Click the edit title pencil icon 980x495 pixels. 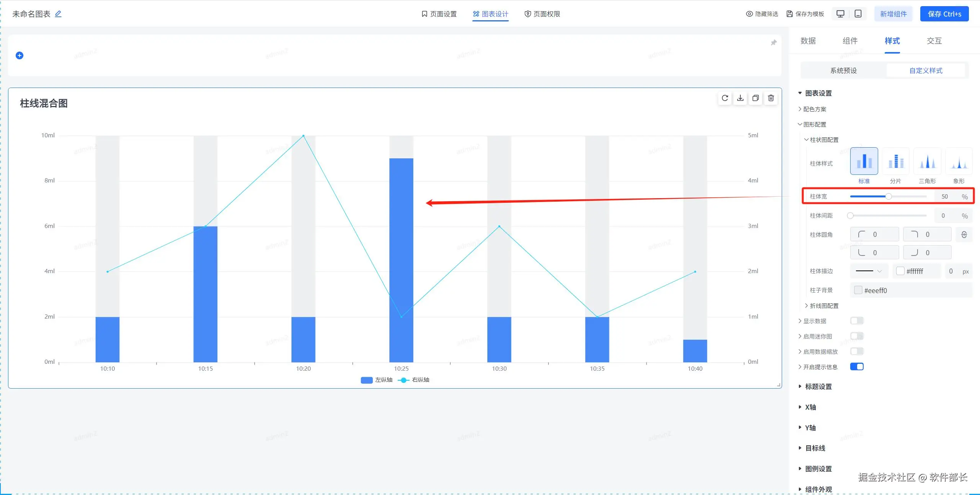[x=58, y=14]
